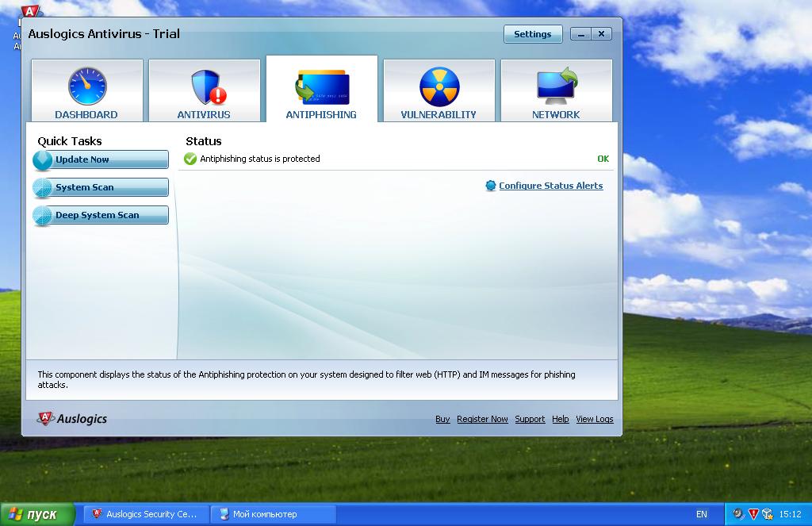Click the green checkmark status icon
The height and width of the screenshot is (526, 812).
click(x=190, y=159)
